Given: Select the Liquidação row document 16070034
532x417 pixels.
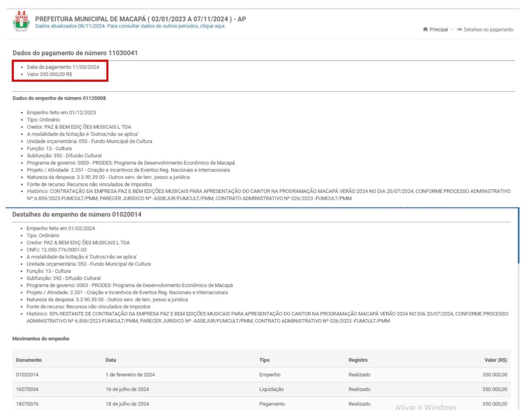Looking at the screenshot, I should 27,389.
